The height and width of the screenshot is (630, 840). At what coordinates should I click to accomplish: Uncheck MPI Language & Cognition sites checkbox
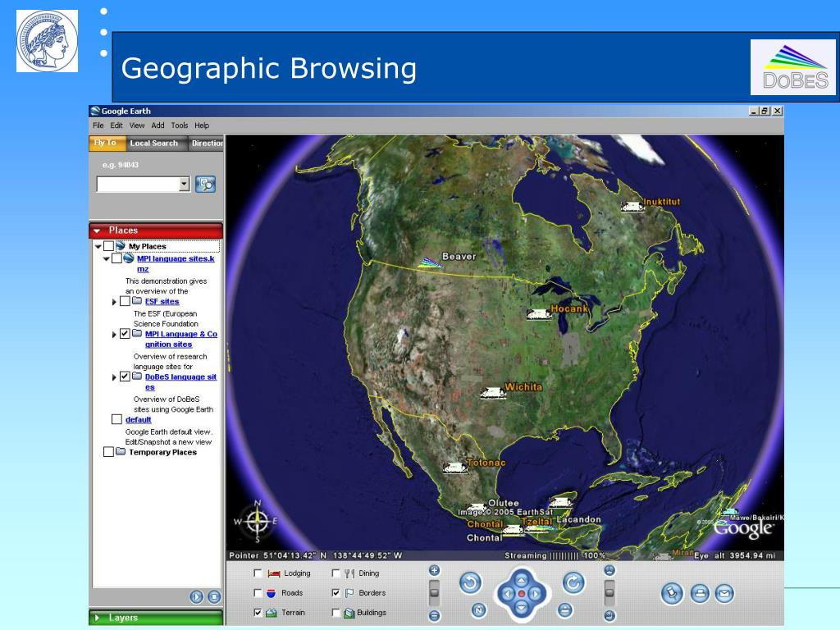coord(125,334)
